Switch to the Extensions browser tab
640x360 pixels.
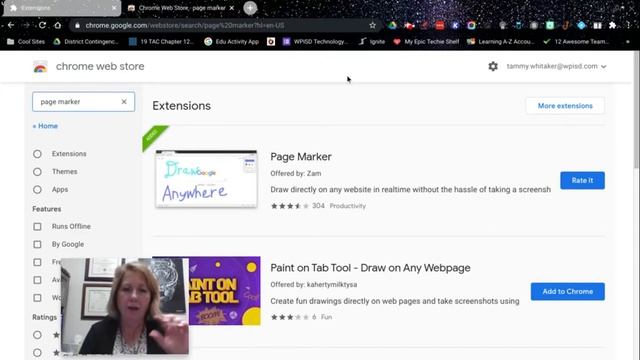(x=62, y=8)
